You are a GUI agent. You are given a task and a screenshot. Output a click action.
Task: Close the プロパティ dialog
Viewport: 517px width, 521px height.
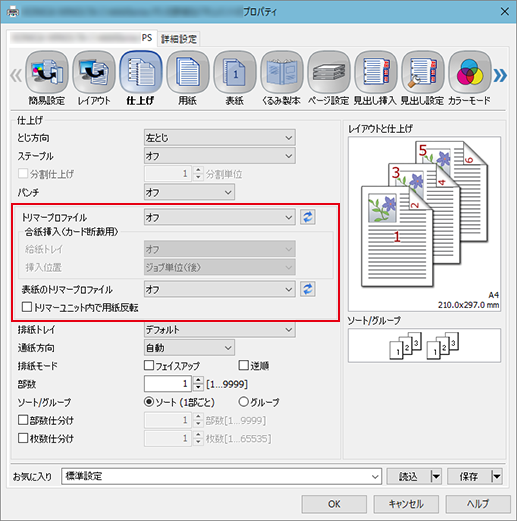tap(505, 12)
